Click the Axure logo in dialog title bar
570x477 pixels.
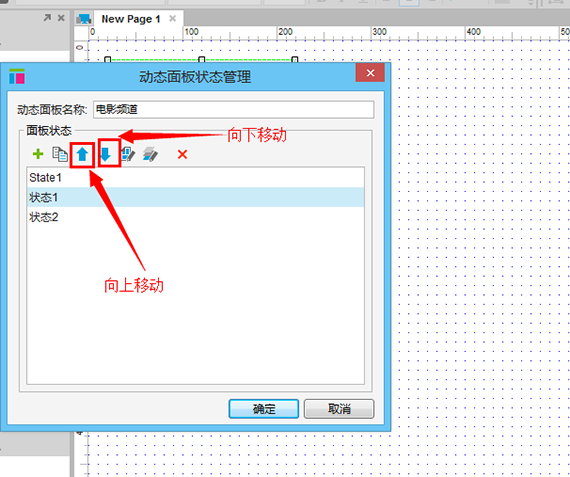17,76
